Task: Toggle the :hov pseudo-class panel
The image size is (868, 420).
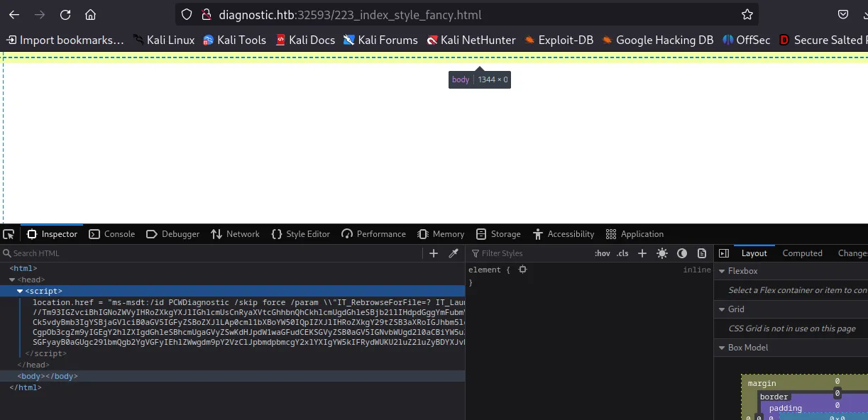Action: 602,253
